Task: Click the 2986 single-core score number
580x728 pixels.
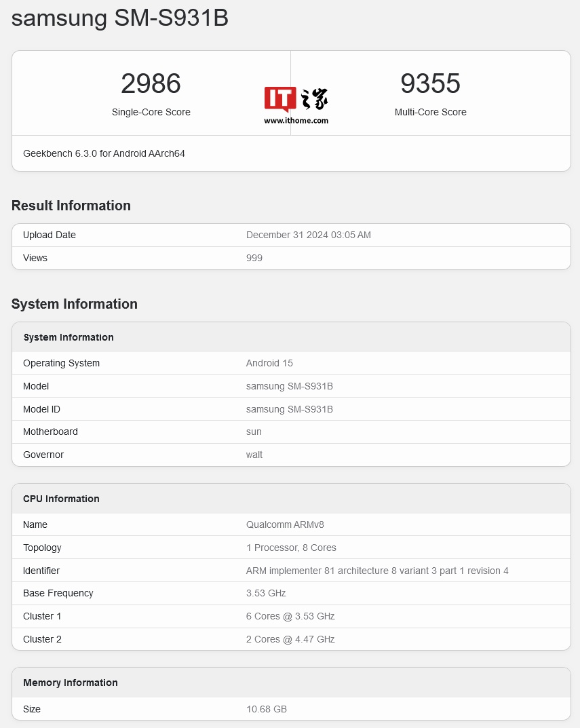Action: point(151,83)
